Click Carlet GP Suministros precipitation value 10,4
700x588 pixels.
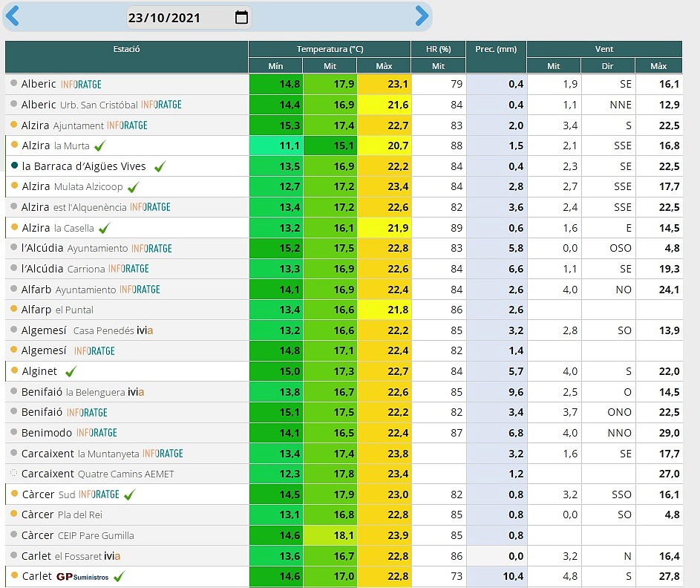pos(497,576)
